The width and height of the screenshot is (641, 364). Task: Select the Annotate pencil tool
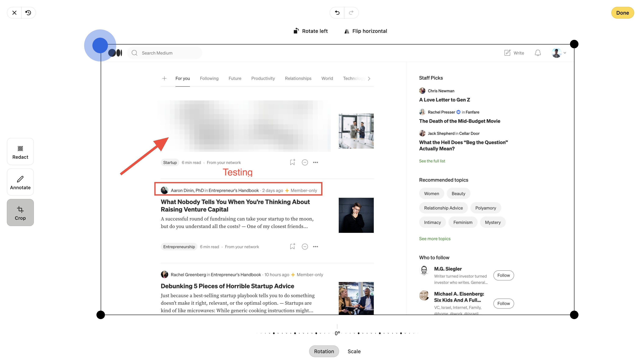(x=20, y=182)
